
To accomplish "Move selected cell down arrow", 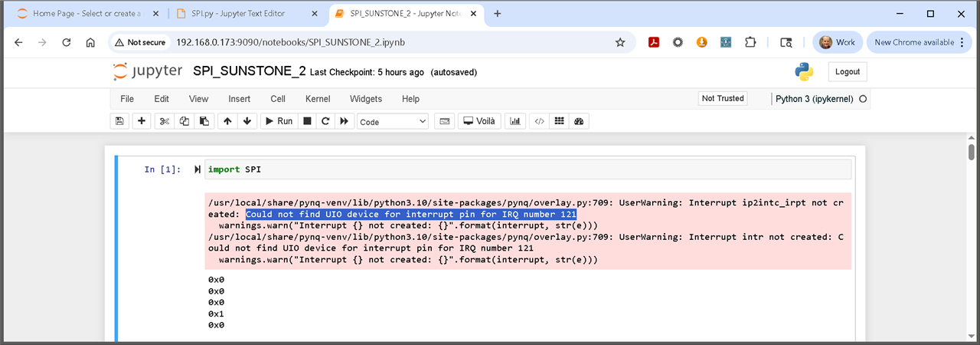I will (247, 121).
